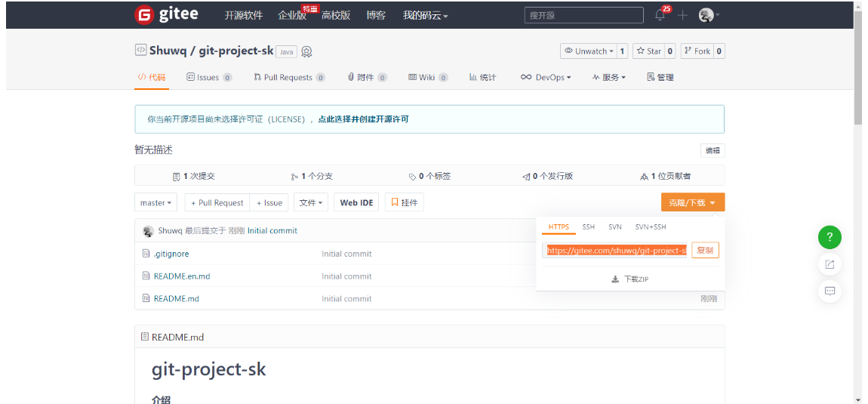This screenshot has width=868, height=404.
Task: Open the .gitignore file
Action: coord(171,254)
